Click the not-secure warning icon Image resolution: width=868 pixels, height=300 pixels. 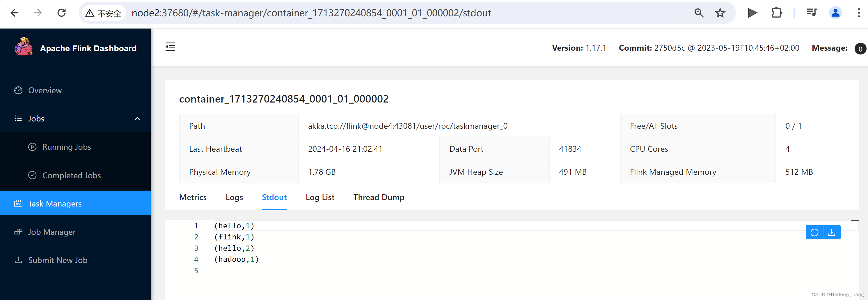point(90,13)
